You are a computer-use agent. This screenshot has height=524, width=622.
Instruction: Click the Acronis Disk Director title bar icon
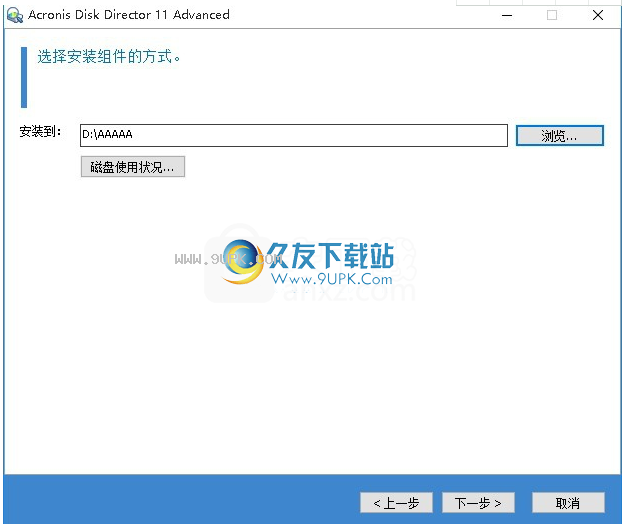pos(15,15)
